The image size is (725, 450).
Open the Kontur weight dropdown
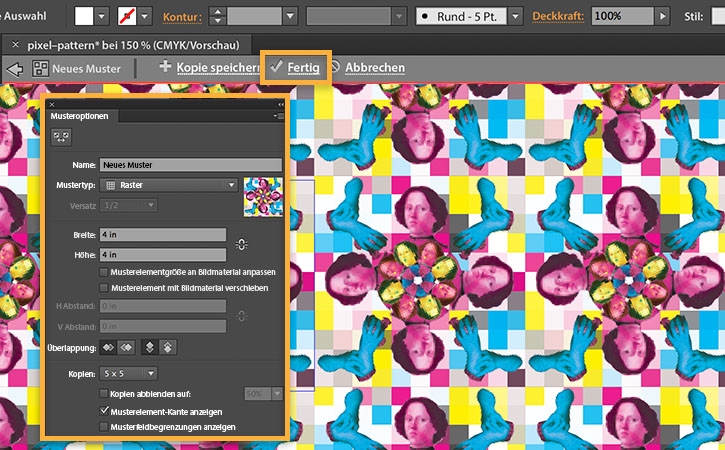point(290,16)
